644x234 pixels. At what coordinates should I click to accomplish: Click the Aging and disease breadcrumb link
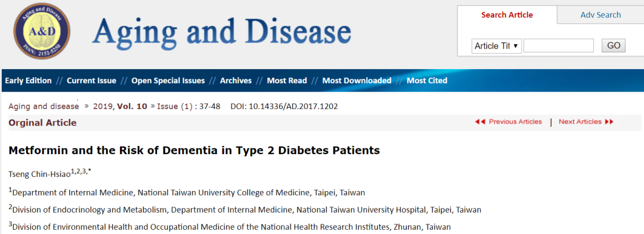[x=44, y=107]
